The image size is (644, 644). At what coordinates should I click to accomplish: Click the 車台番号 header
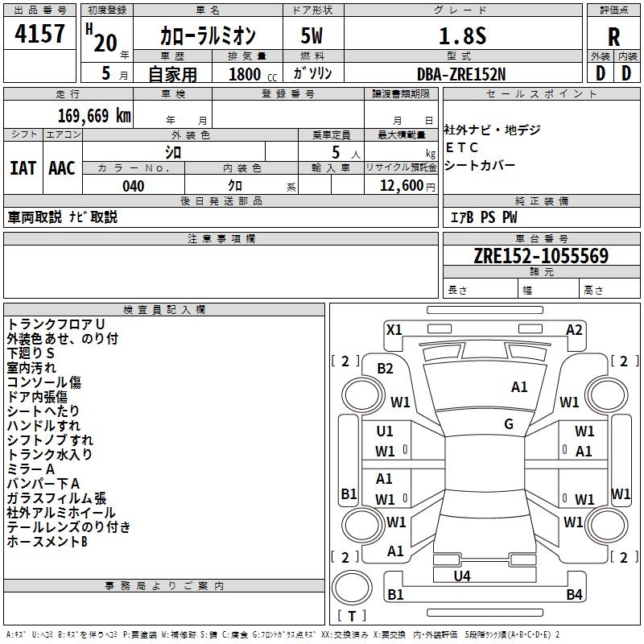(541, 238)
